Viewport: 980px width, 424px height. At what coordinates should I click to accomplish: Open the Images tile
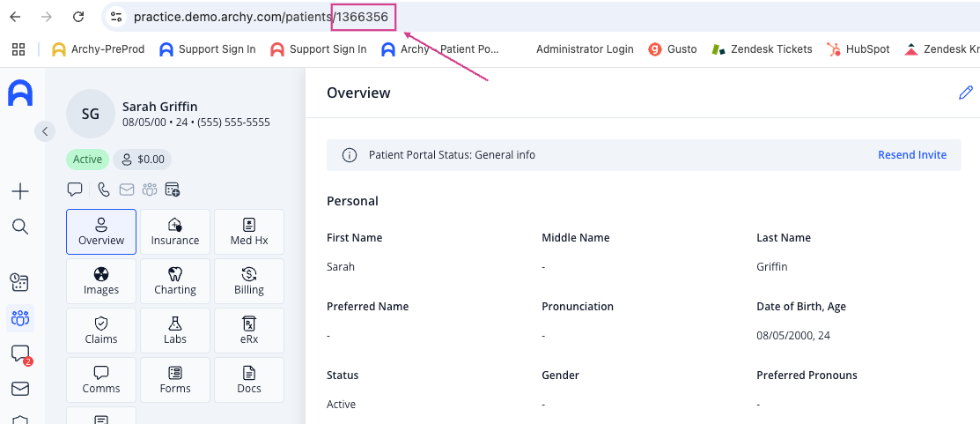101,281
